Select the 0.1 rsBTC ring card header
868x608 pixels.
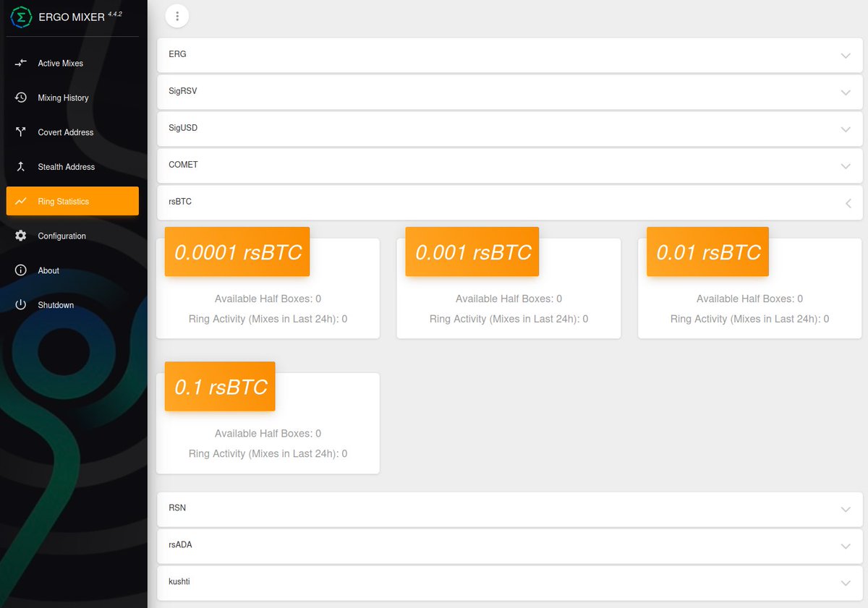click(220, 387)
